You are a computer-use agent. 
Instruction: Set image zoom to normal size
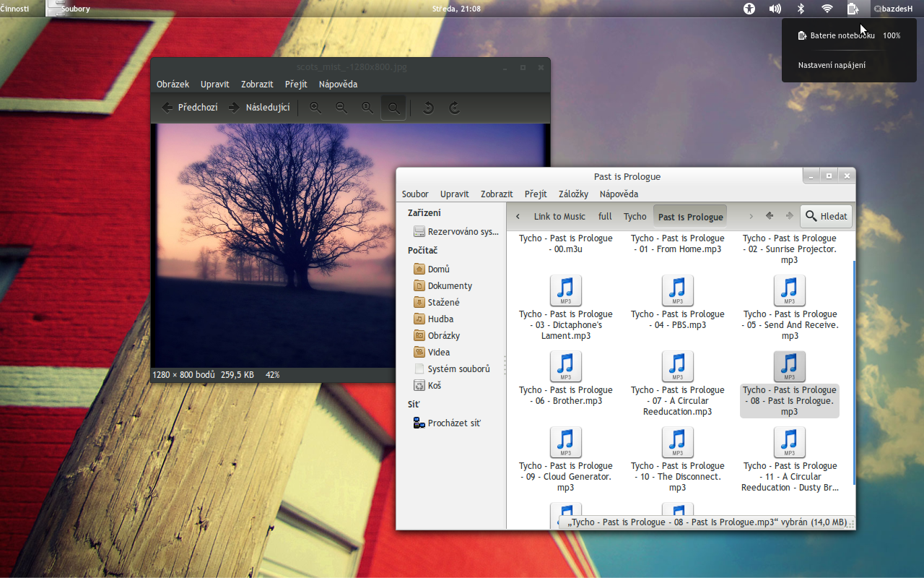pyautogui.click(x=367, y=108)
